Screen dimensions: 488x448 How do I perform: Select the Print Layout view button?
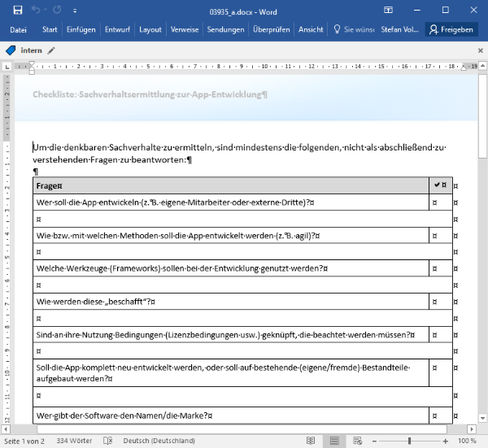[x=333, y=441]
